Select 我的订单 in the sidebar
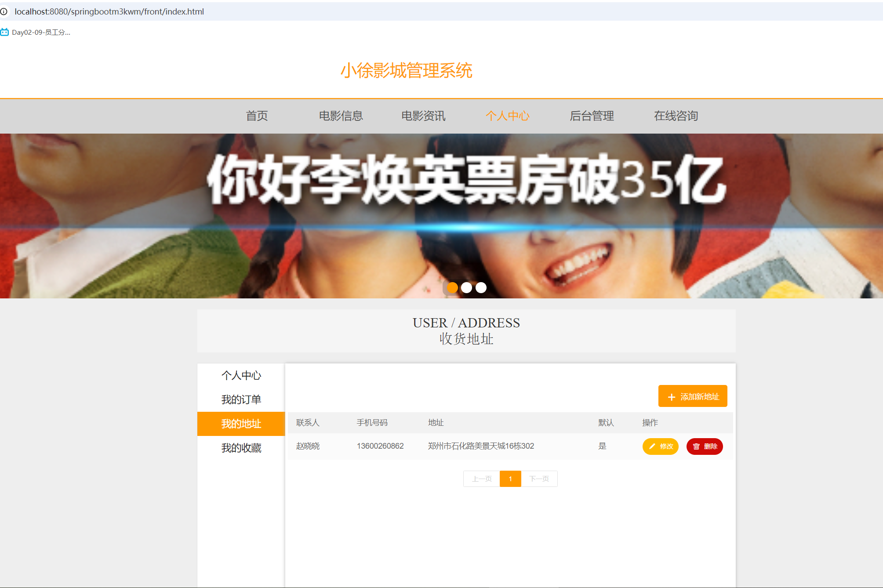Image resolution: width=883 pixels, height=588 pixels. point(241,399)
